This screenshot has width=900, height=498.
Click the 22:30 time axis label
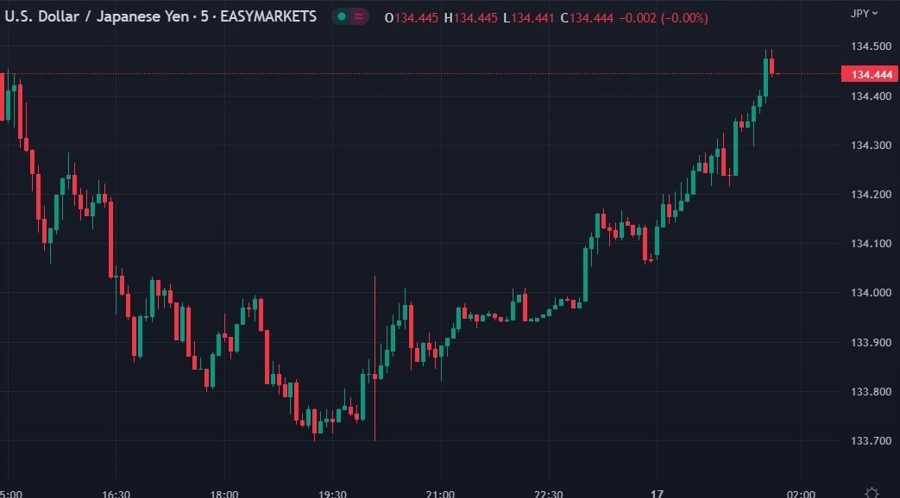(x=549, y=493)
